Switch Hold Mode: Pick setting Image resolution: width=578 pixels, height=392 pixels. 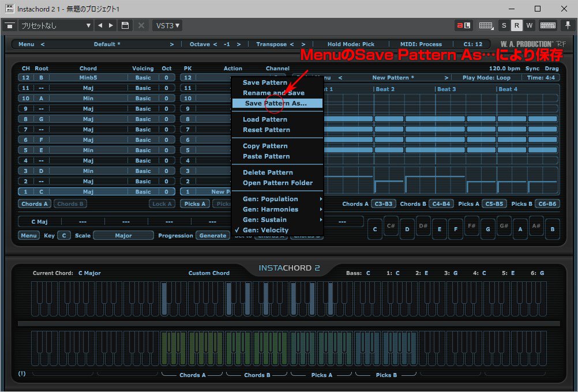click(x=351, y=44)
